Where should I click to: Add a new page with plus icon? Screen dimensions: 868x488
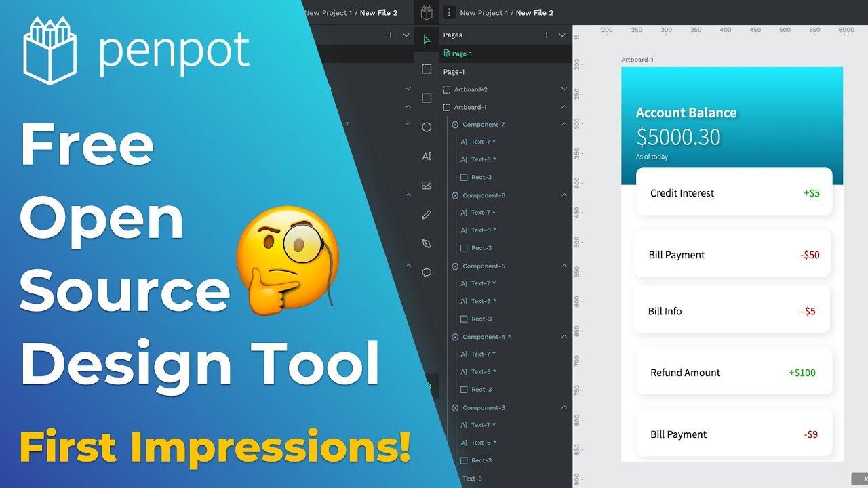(x=547, y=35)
